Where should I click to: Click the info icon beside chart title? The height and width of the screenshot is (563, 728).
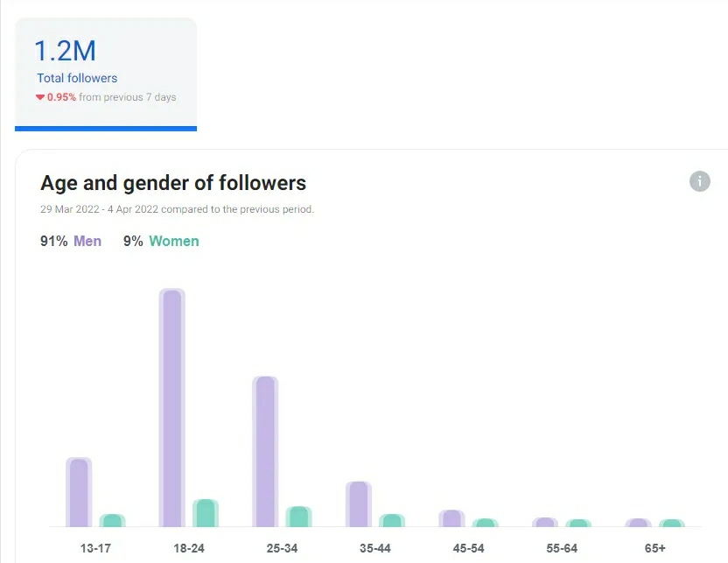coord(700,181)
